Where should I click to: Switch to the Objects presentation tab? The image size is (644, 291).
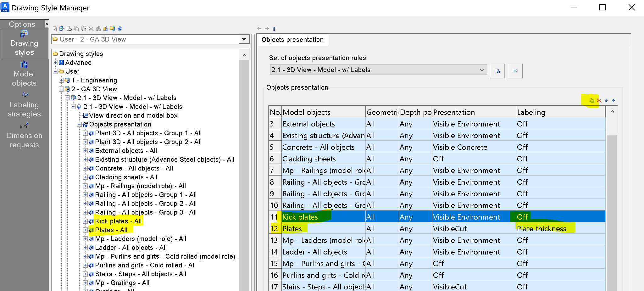click(292, 40)
